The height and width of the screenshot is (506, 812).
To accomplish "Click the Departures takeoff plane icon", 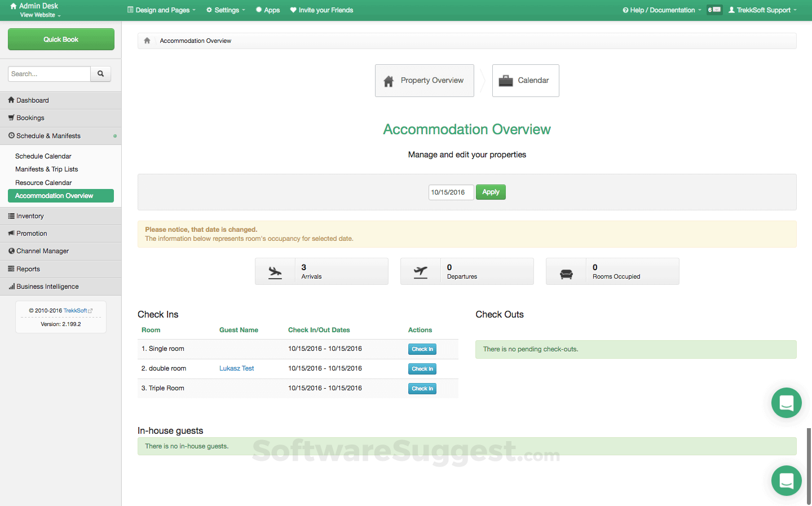I will (x=421, y=271).
